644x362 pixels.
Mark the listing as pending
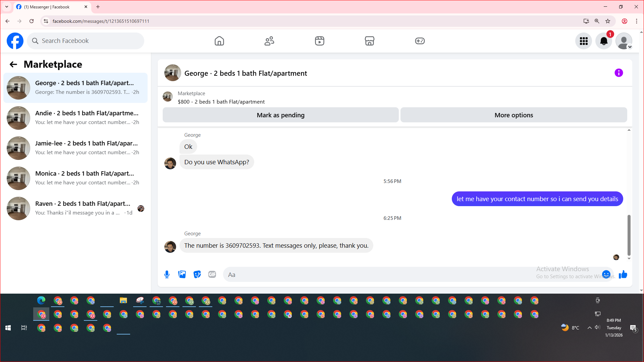point(280,115)
